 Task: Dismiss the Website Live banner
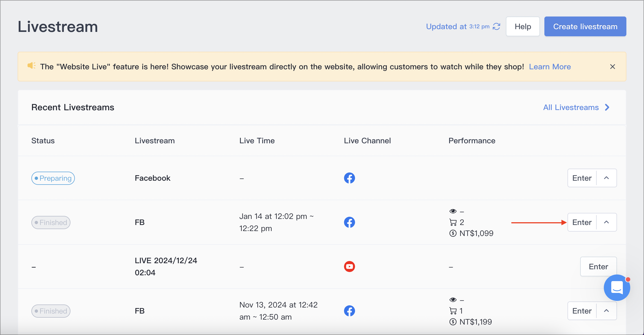click(x=613, y=67)
